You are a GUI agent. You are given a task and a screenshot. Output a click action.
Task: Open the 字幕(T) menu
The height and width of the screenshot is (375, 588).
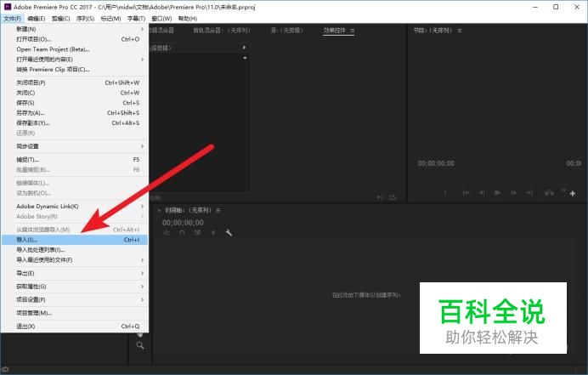[136, 19]
